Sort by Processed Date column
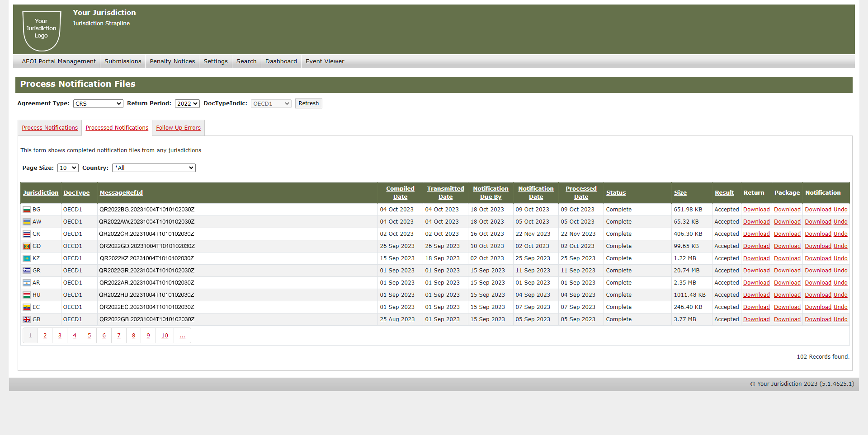The height and width of the screenshot is (435, 868). [581, 193]
